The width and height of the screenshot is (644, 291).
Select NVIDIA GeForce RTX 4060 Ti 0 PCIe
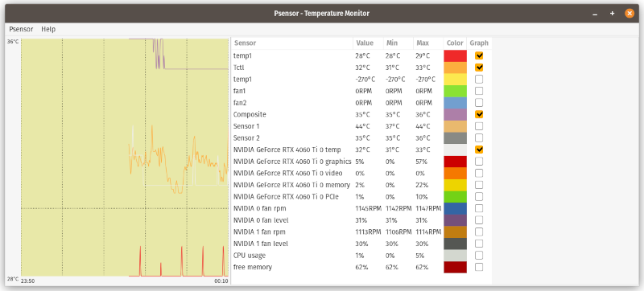287,197
